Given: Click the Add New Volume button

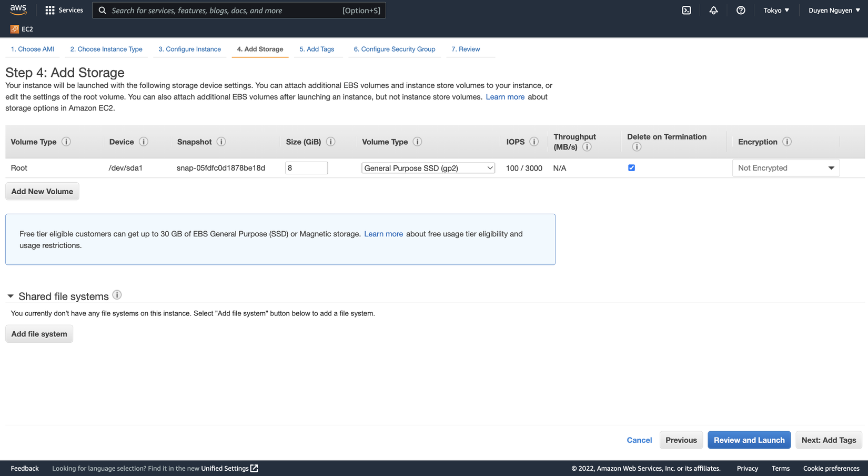Looking at the screenshot, I should click(42, 192).
